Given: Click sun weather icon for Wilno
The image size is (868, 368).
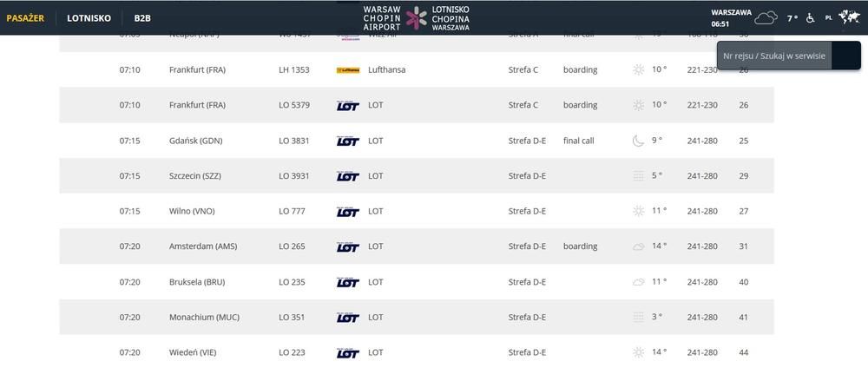Looking at the screenshot, I should 639,211.
